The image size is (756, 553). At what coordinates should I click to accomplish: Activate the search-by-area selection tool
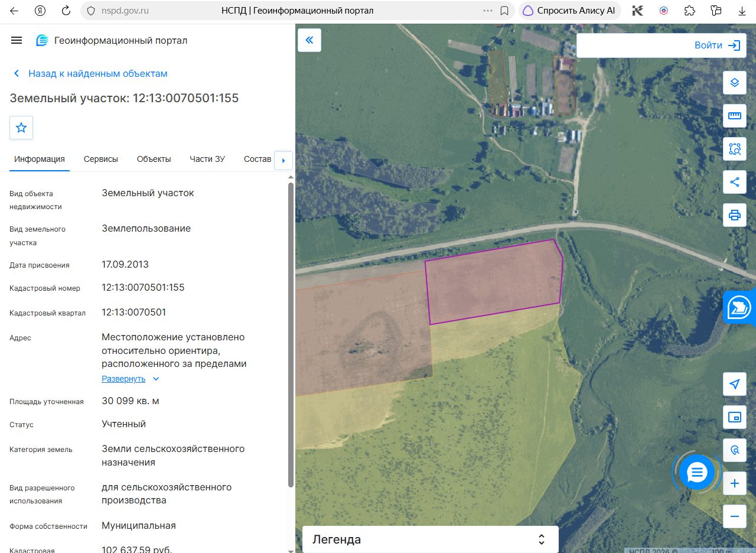coord(735,148)
